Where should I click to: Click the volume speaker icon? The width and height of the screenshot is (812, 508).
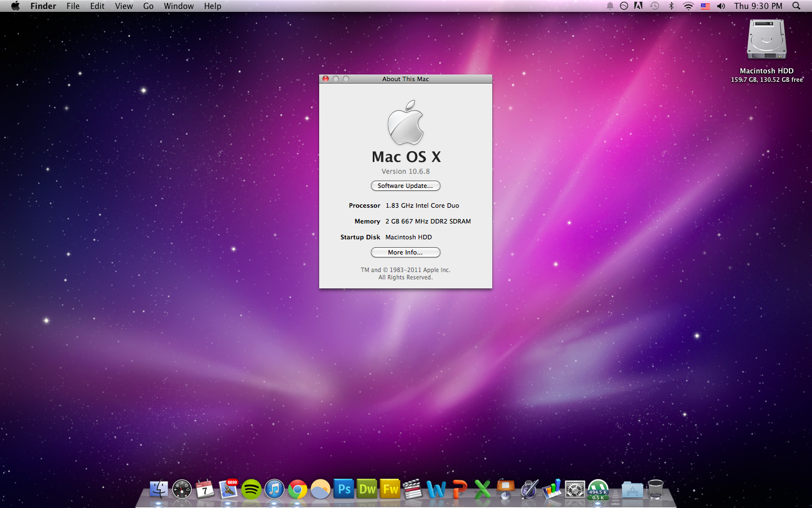tap(721, 6)
